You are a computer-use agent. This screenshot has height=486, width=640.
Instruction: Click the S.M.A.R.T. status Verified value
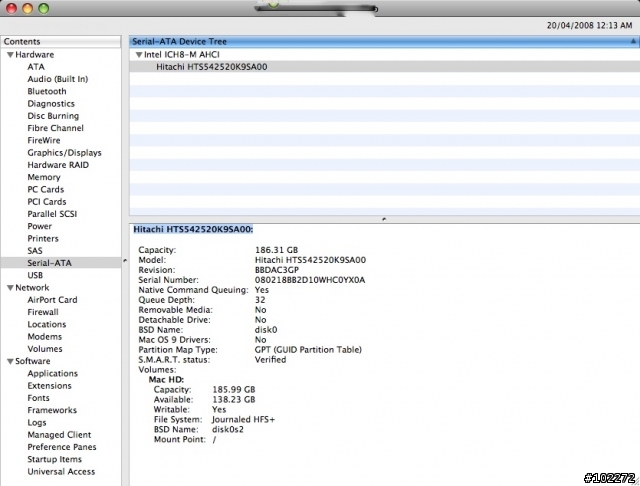(x=270, y=360)
